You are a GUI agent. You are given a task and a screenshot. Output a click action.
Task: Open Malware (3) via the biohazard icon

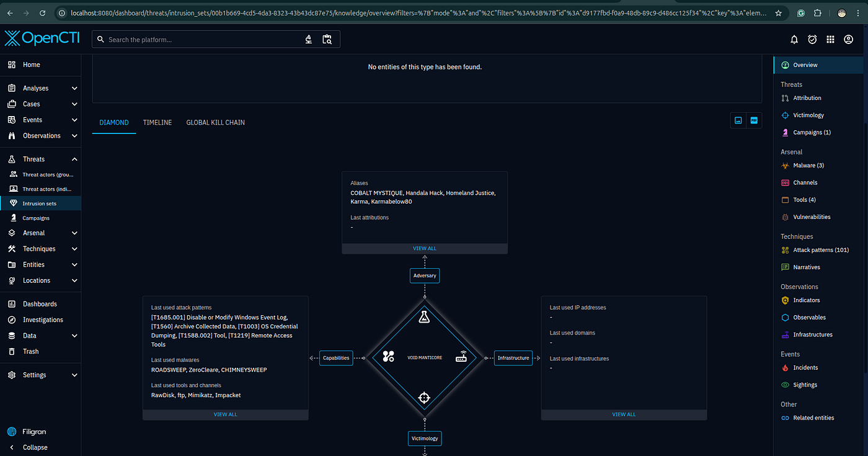coord(785,166)
